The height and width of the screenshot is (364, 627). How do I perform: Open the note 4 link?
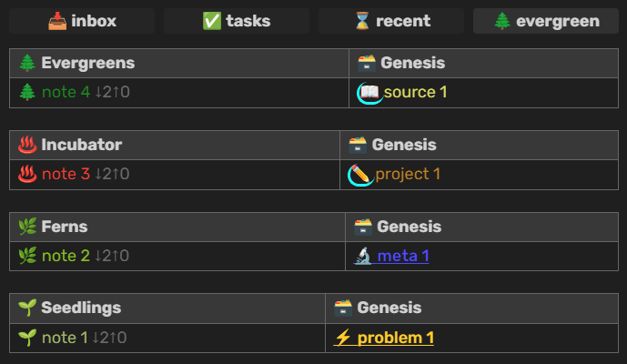point(66,92)
